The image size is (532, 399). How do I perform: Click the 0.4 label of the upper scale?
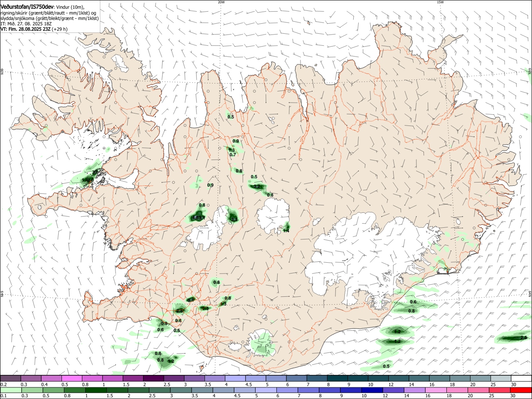[x=44, y=384]
